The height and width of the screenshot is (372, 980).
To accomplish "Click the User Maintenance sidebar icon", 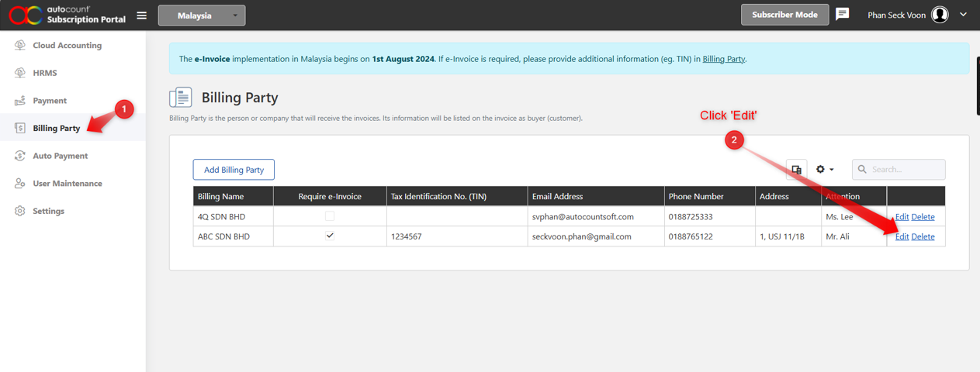I will (x=20, y=184).
